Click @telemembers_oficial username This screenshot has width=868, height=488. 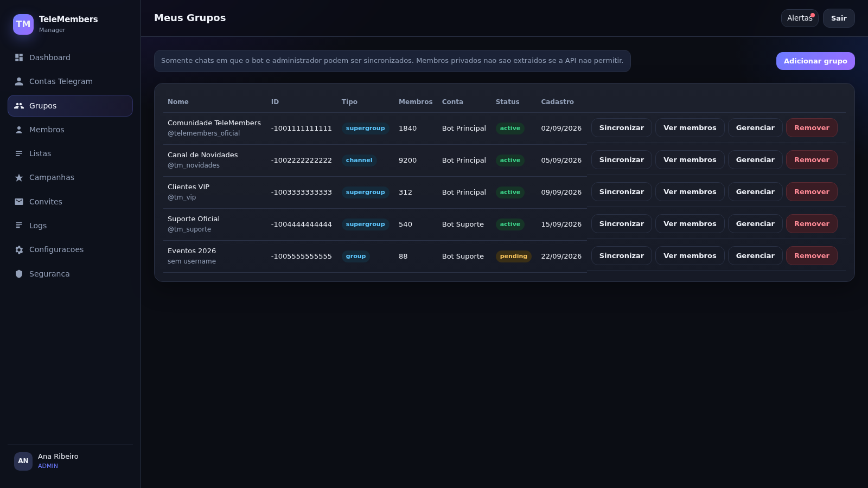tap(203, 133)
